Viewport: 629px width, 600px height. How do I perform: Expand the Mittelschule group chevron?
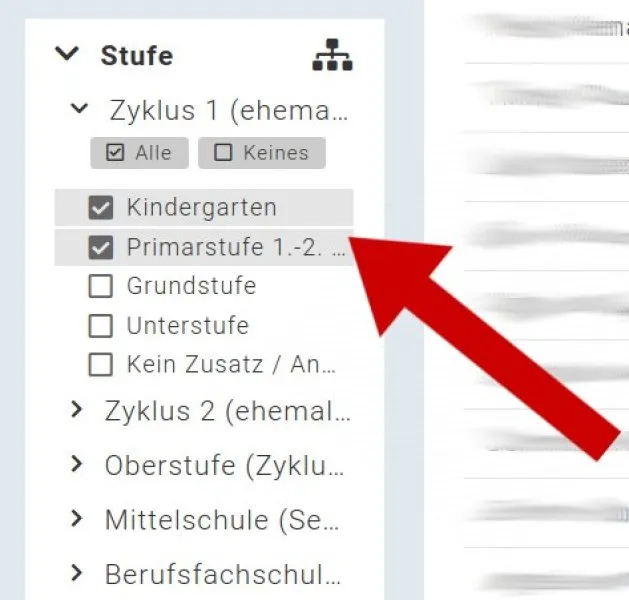click(77, 518)
